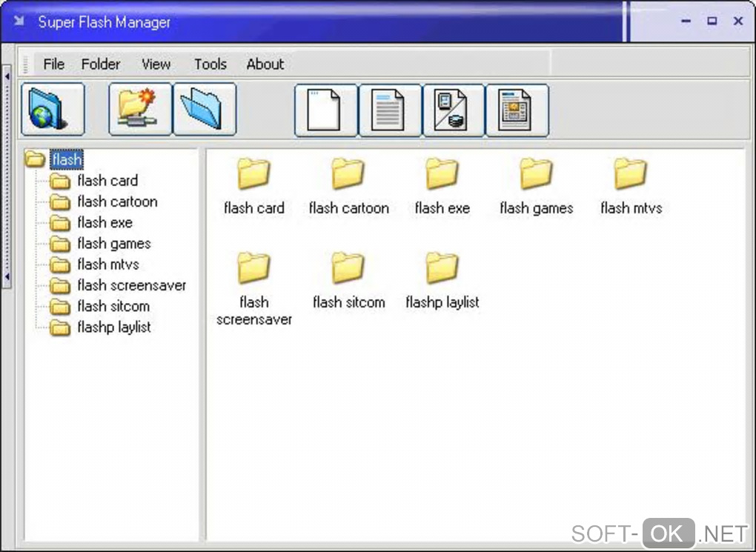Click the lower arrow on left edge strip
756x552 pixels.
coord(7,276)
